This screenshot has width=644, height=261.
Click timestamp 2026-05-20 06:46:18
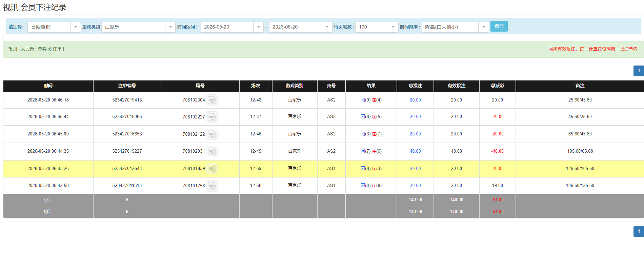(x=48, y=100)
